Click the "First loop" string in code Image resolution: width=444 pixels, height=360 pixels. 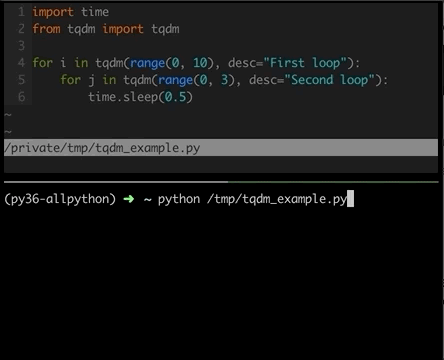[305, 63]
